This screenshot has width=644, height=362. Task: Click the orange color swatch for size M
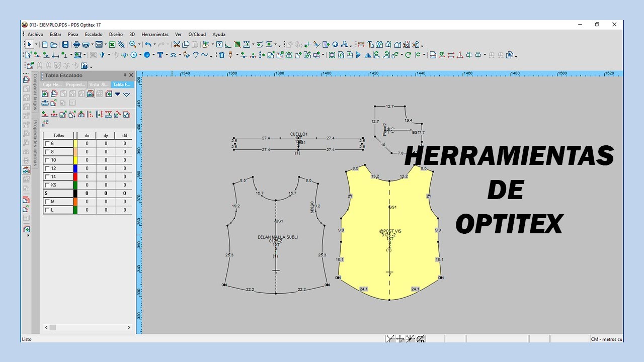(x=75, y=201)
